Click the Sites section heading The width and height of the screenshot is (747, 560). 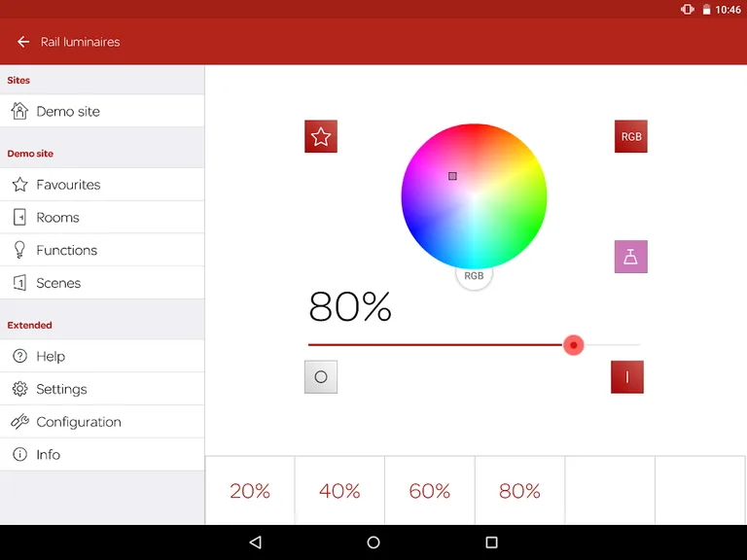[x=18, y=80]
